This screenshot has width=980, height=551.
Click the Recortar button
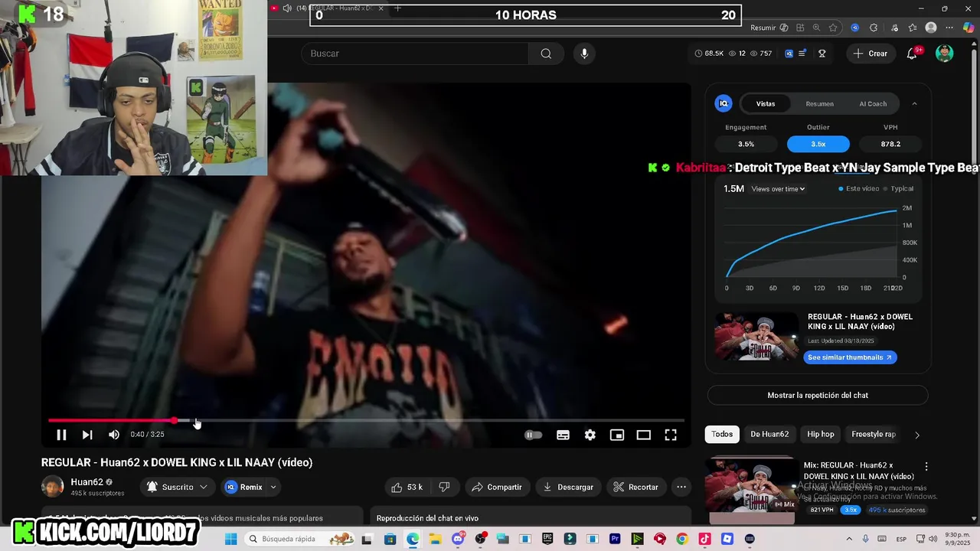pyautogui.click(x=635, y=487)
